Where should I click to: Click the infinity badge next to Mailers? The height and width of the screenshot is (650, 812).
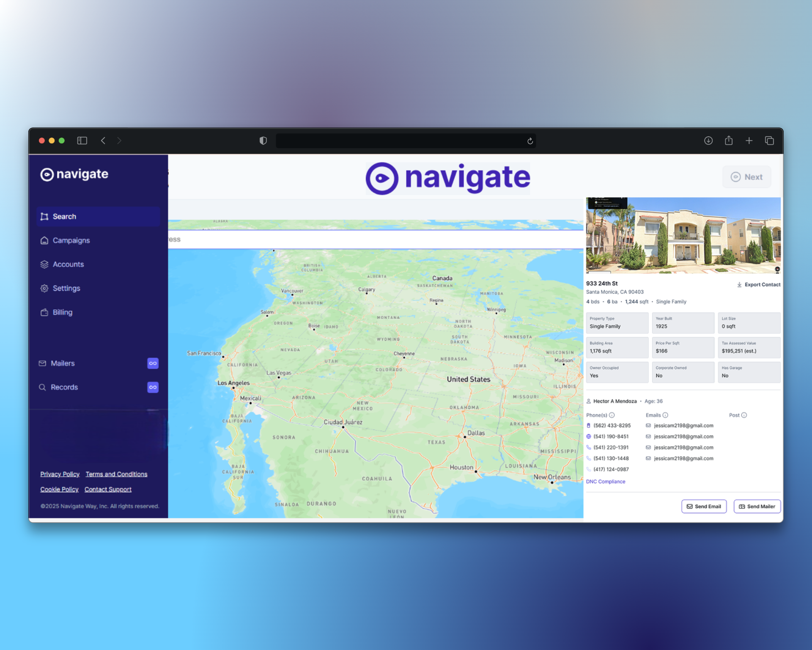pyautogui.click(x=153, y=363)
